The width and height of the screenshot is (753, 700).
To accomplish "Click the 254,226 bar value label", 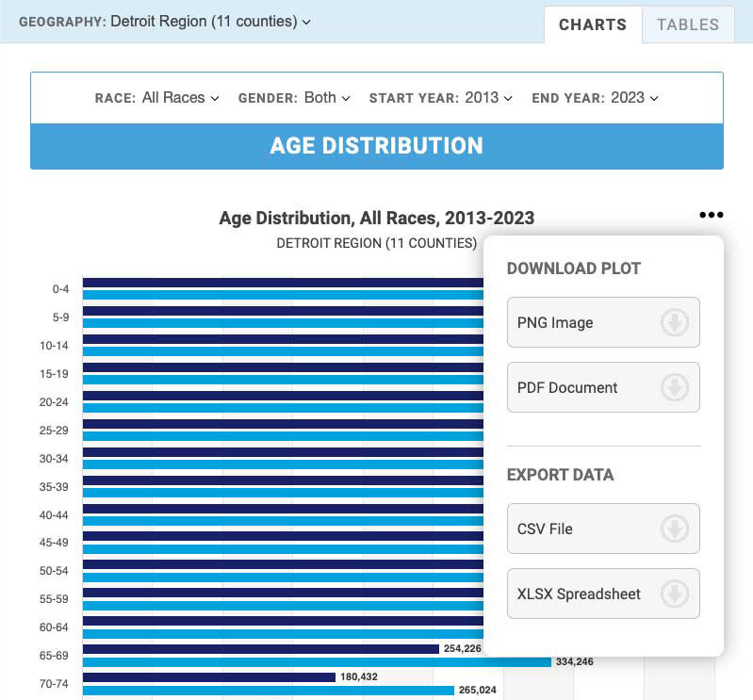I will 462,648.
